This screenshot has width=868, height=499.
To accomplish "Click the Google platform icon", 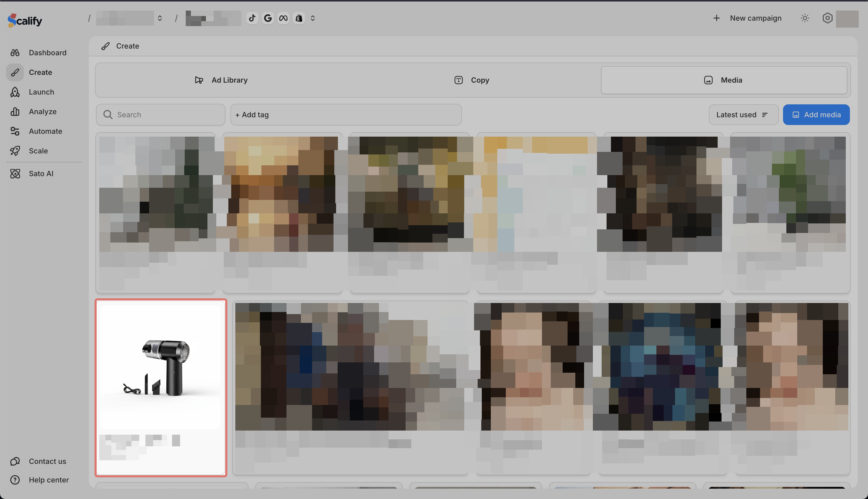I will tap(268, 18).
